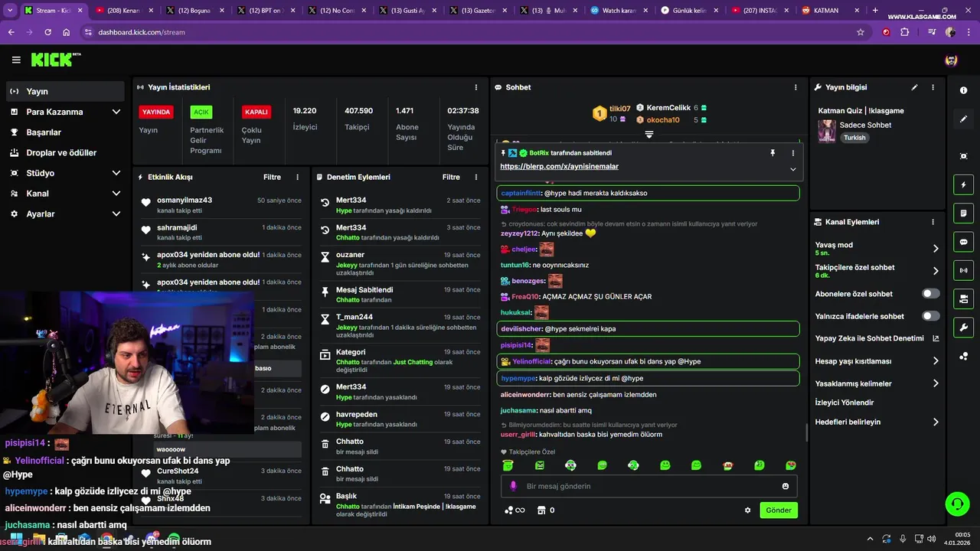The image size is (980, 551).
Task: Open Takipçilere özel sohbet settings arrow
Action: [936, 271]
